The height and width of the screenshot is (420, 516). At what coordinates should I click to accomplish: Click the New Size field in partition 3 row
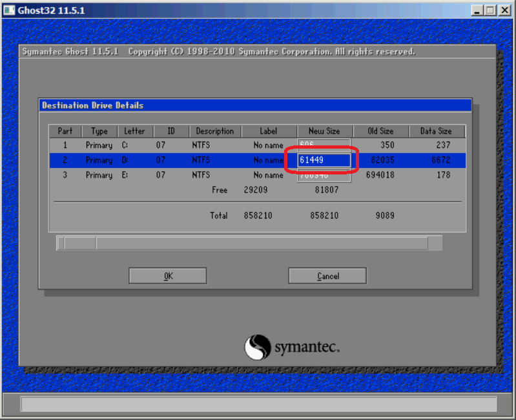click(x=324, y=176)
